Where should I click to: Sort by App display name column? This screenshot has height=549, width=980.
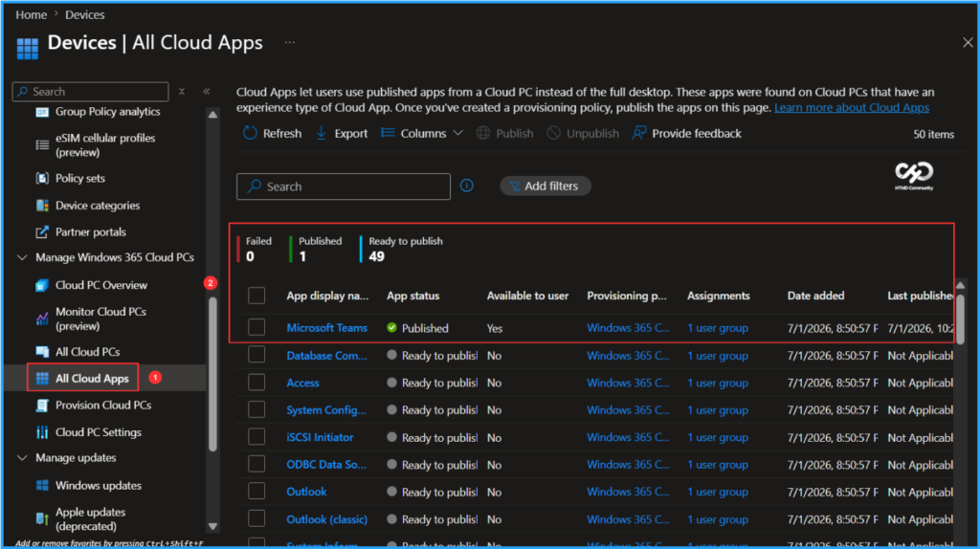coord(327,296)
